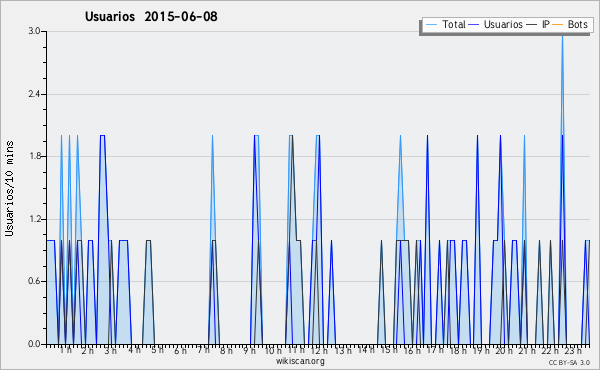This screenshot has height=370, width=600.
Task: Click the '4 h' x-axis label
Action: [x=134, y=350]
